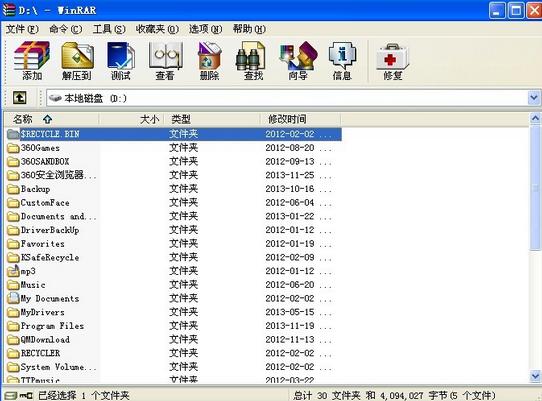The width and height of the screenshot is (542, 401).
Task: Click the folder icon of Music
Action: [13, 285]
